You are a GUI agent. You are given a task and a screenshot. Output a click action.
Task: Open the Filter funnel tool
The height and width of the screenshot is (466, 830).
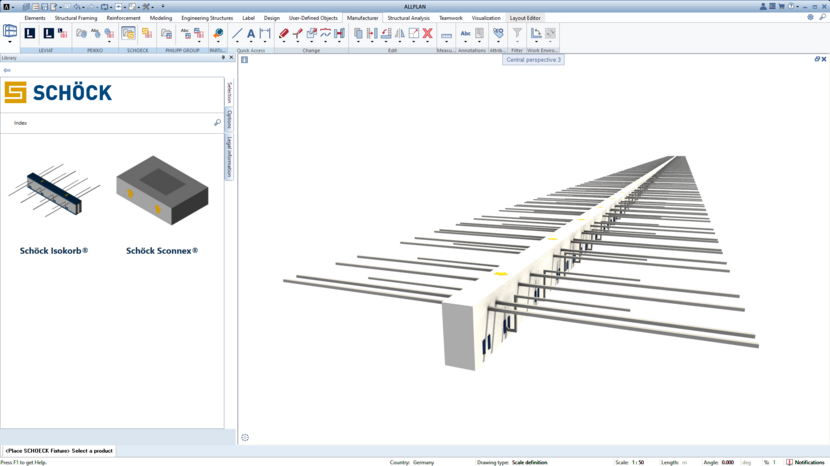(517, 34)
